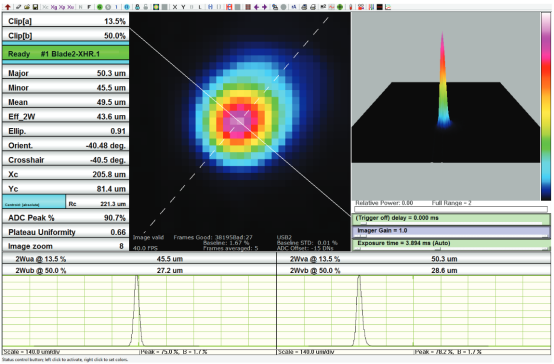Toggle the X profile toolbar letter

[175, 7]
